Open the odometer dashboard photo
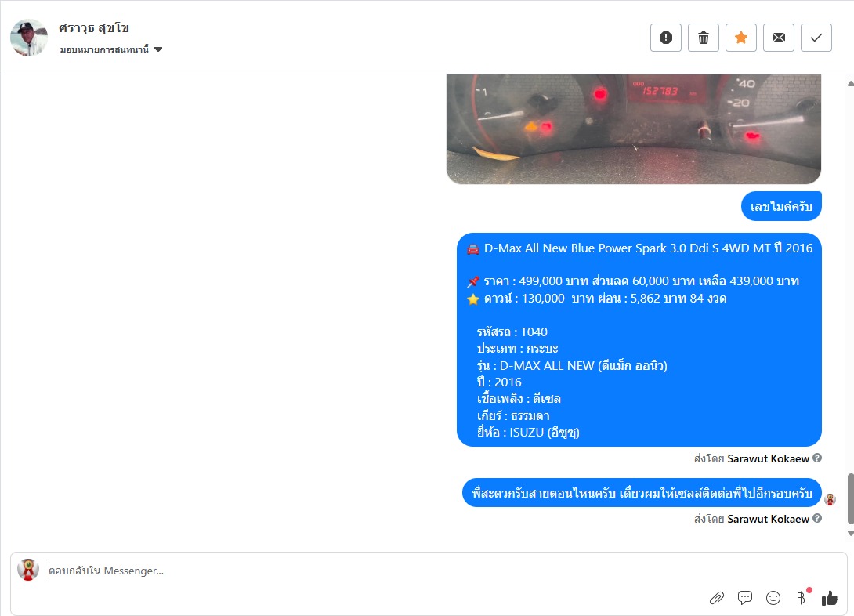Screen dimensions: 854x616 [633, 129]
